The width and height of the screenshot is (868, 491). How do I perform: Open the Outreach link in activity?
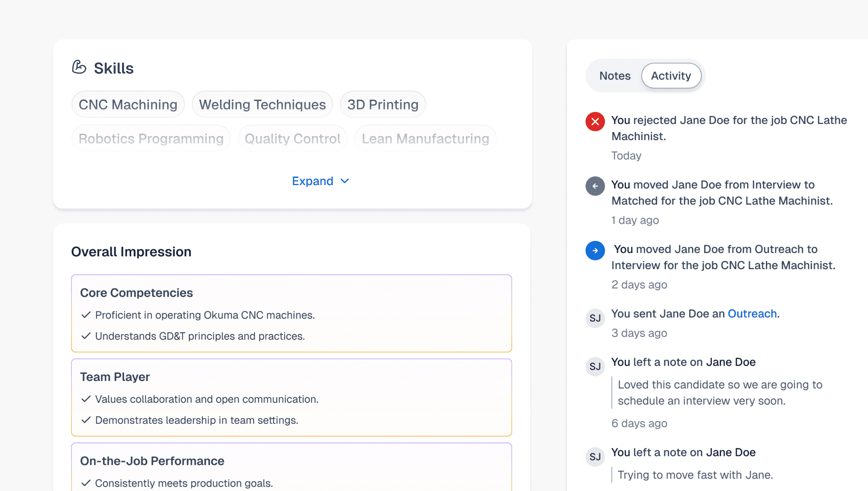click(752, 314)
